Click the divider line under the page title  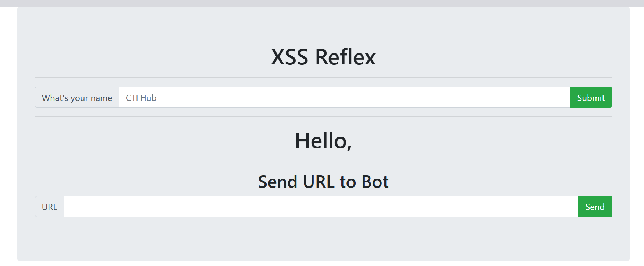323,78
